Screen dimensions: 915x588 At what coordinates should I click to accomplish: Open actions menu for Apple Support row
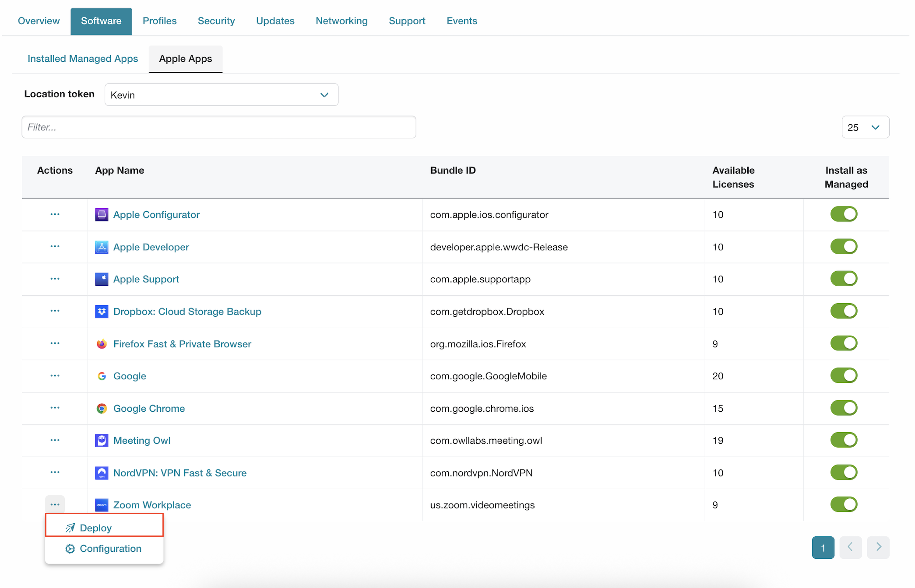click(x=55, y=279)
